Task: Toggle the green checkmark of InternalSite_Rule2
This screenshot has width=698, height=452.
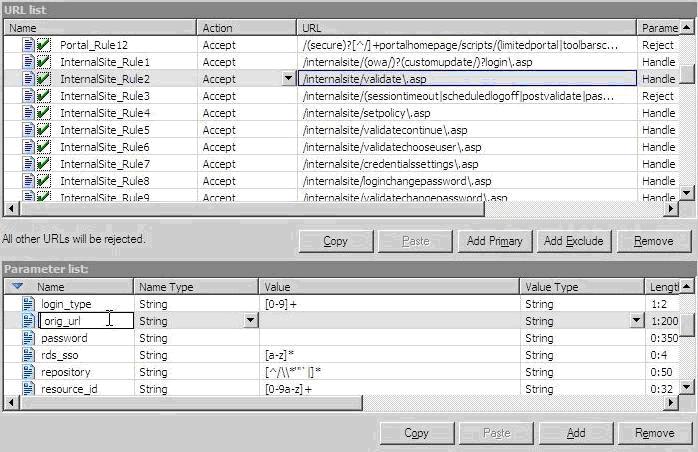Action: [44, 79]
